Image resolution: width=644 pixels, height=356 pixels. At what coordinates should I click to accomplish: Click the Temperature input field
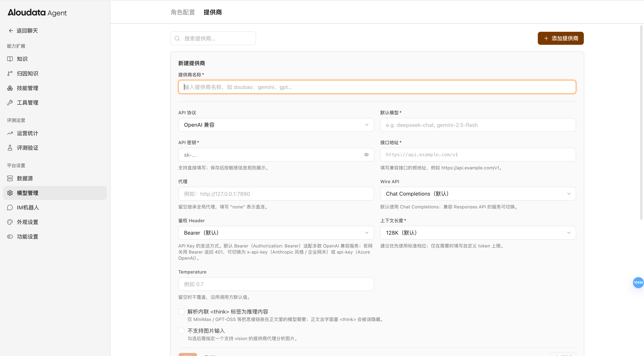click(276, 284)
